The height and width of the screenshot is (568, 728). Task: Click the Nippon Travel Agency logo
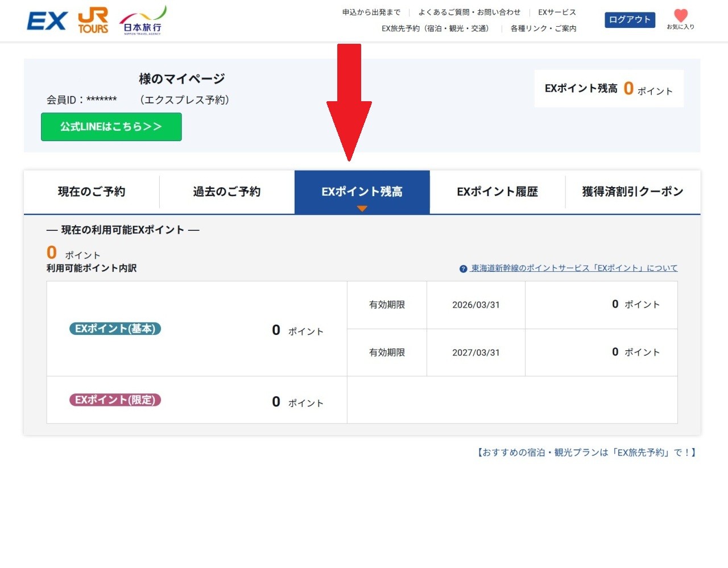(x=143, y=22)
